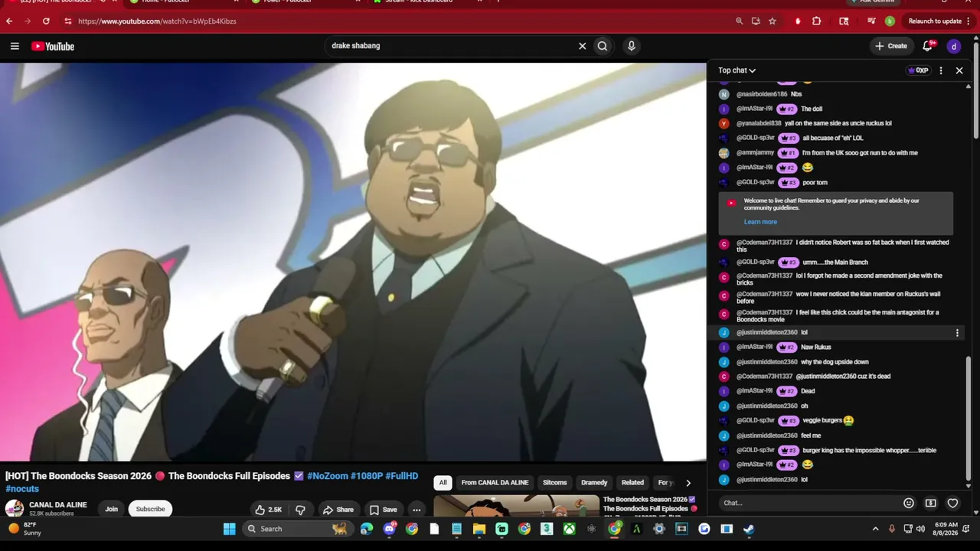Open the taskbar clock showing 6:09 AM
The height and width of the screenshot is (551, 980).
[946, 529]
